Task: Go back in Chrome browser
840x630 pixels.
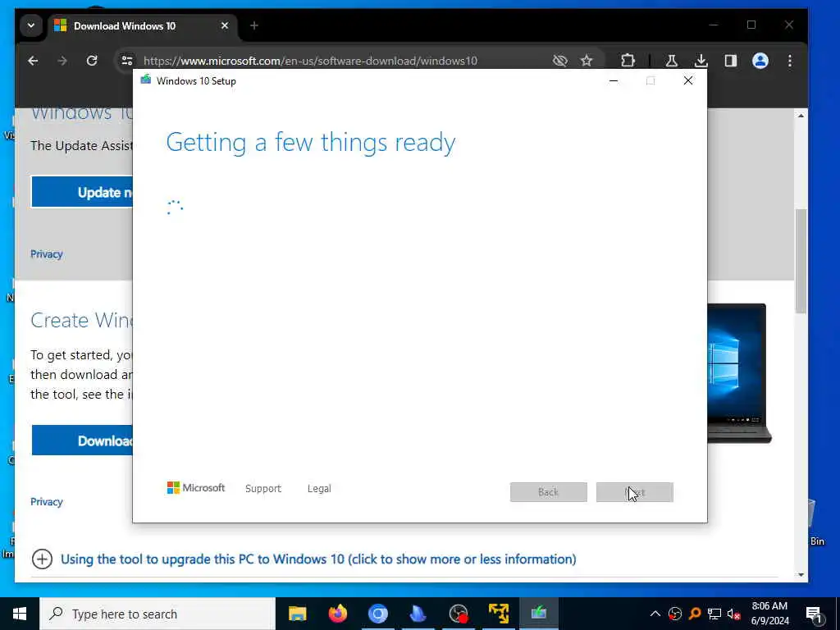Action: [x=33, y=61]
